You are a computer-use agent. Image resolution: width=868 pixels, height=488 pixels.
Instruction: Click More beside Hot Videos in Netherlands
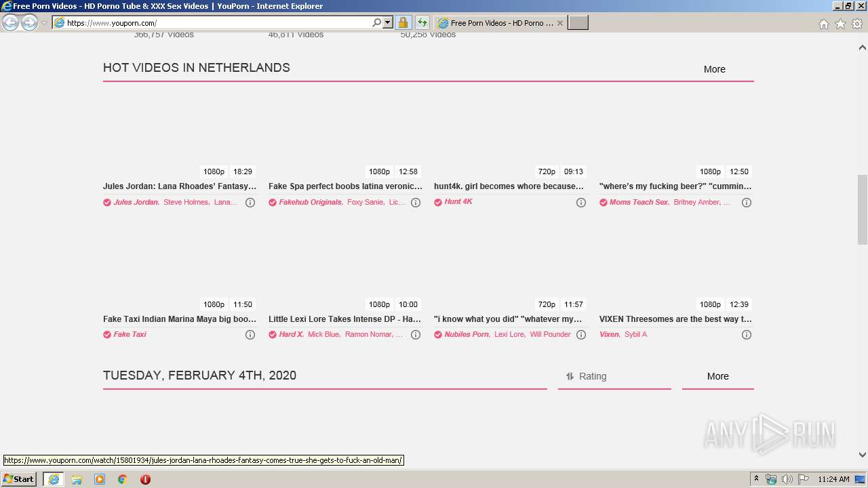coord(714,69)
